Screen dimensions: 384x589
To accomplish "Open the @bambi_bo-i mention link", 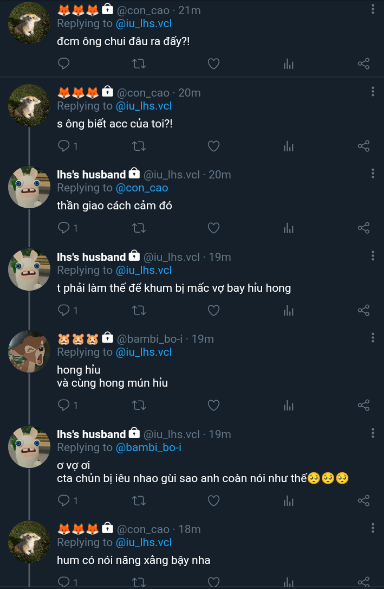I will point(148,447).
